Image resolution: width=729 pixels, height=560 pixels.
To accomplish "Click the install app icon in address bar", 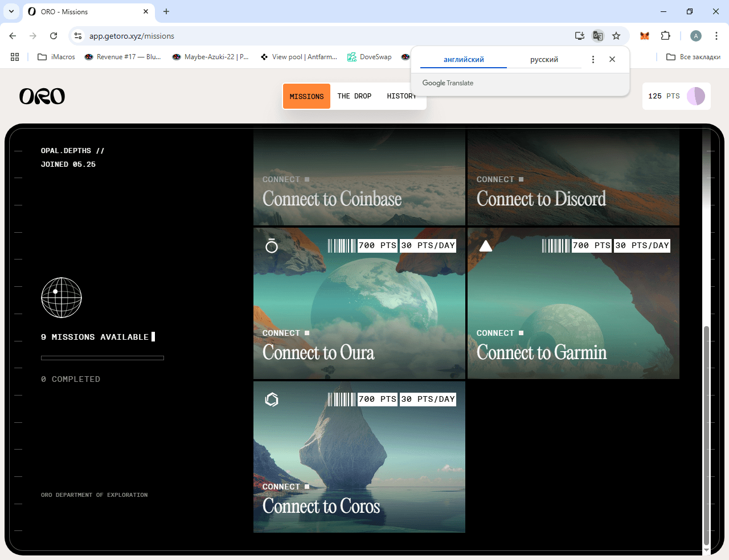I will tap(580, 36).
